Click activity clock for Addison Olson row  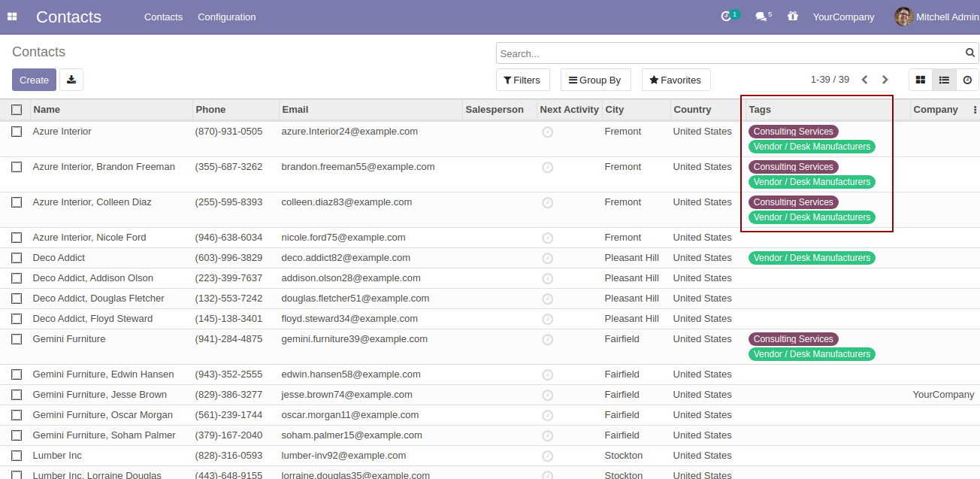coord(548,279)
